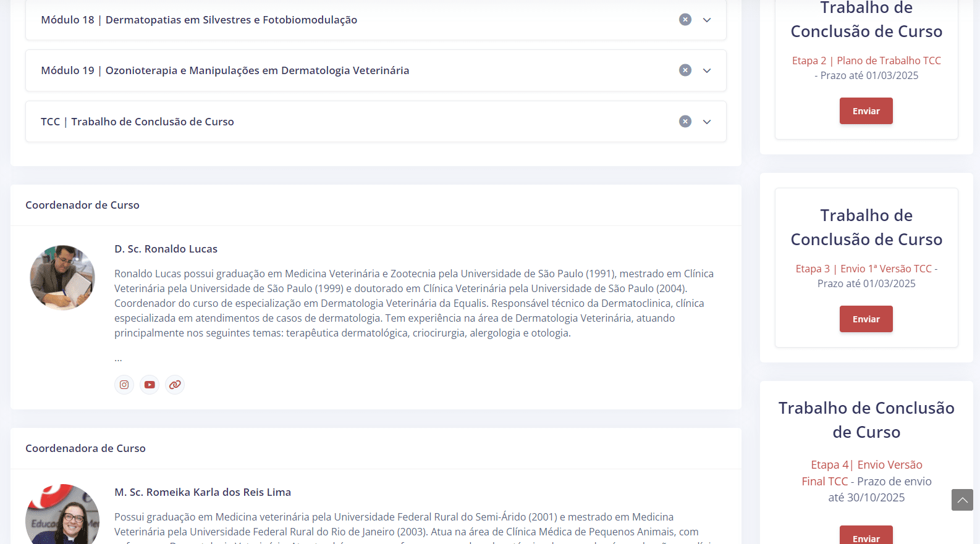Click the status x icon on TCC row

(685, 122)
